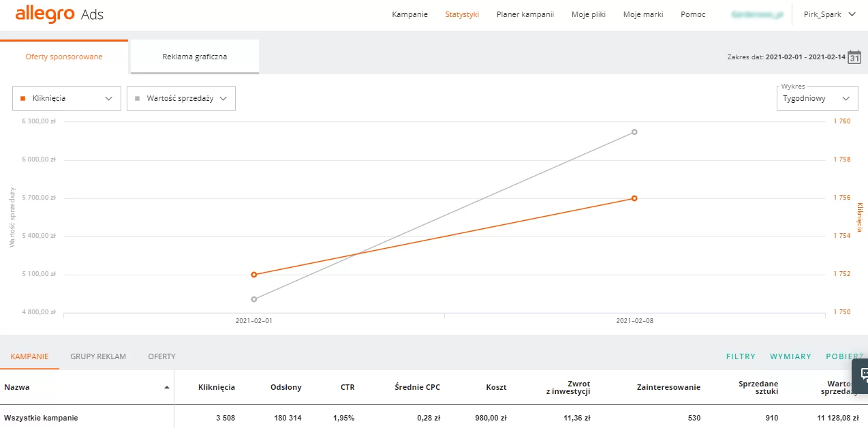Click the FILTRY link
Screen dimensions: 868x428
click(741, 356)
